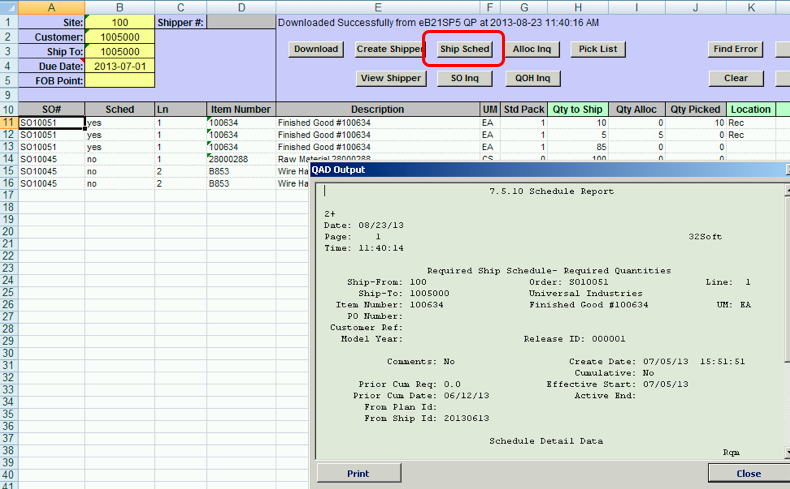The width and height of the screenshot is (790, 489).
Task: Select the Std Pack header cell
Action: [x=524, y=109]
